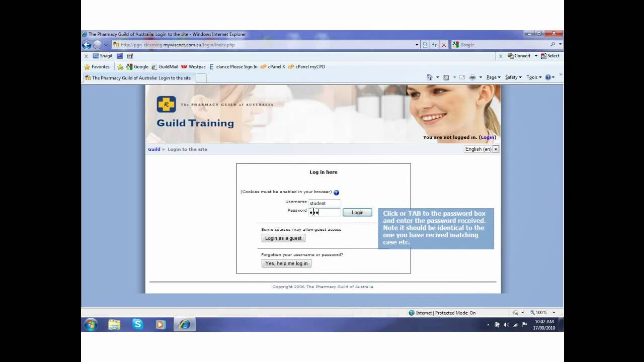Image resolution: width=644 pixels, height=362 pixels.
Task: Open the recent pages dropdown beside Forward
Action: (x=106, y=45)
